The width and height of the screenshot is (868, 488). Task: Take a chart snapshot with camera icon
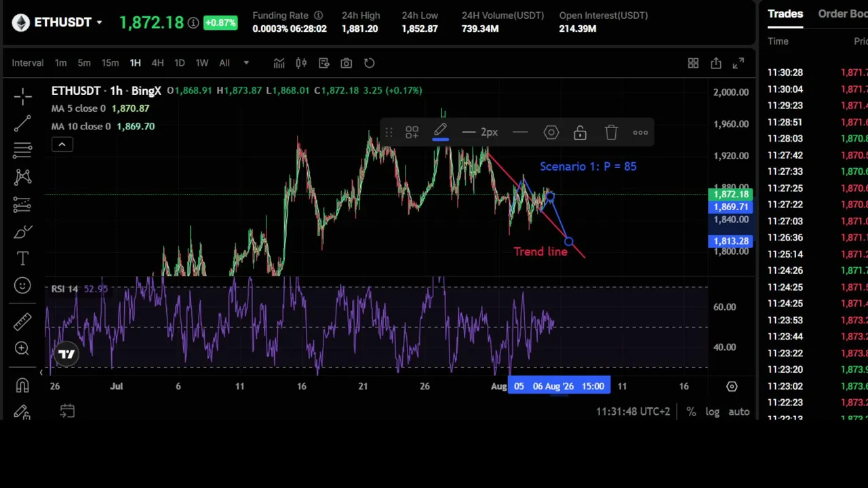click(x=347, y=63)
